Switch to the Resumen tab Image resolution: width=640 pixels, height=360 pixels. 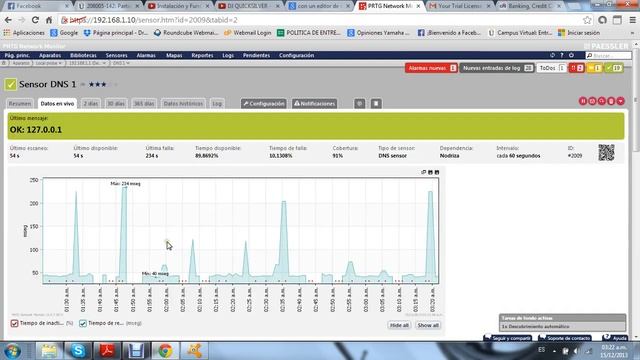[x=20, y=104]
